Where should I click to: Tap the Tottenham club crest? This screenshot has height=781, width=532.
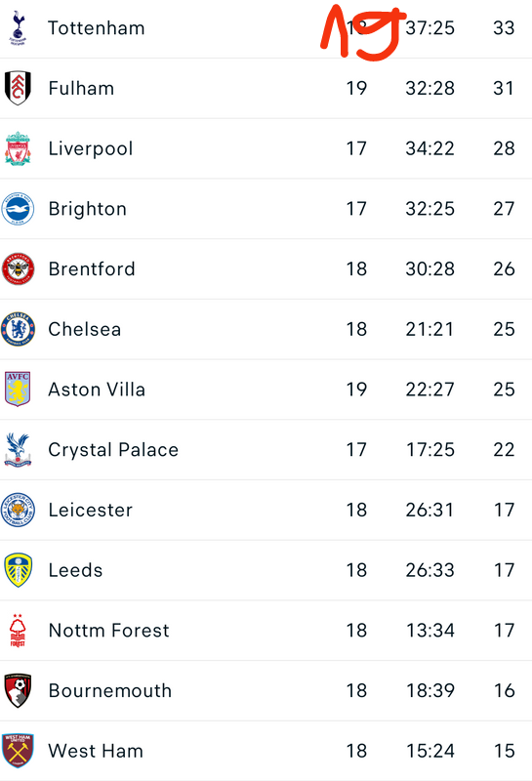18,28
